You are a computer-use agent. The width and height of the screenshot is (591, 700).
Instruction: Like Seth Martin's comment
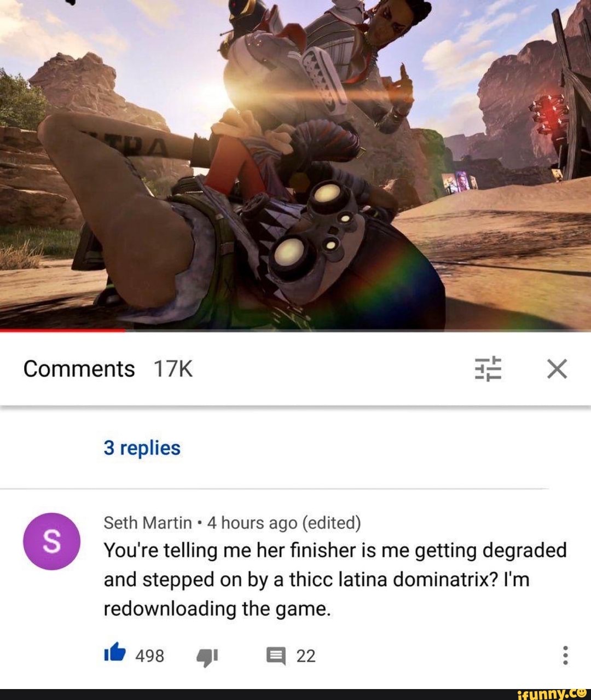click(115, 653)
